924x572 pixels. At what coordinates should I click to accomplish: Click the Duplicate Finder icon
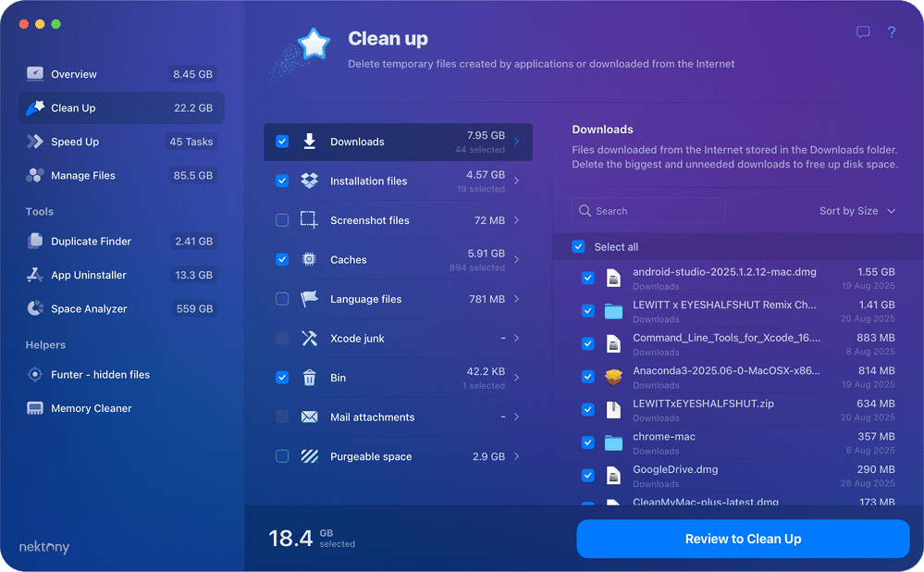click(35, 241)
